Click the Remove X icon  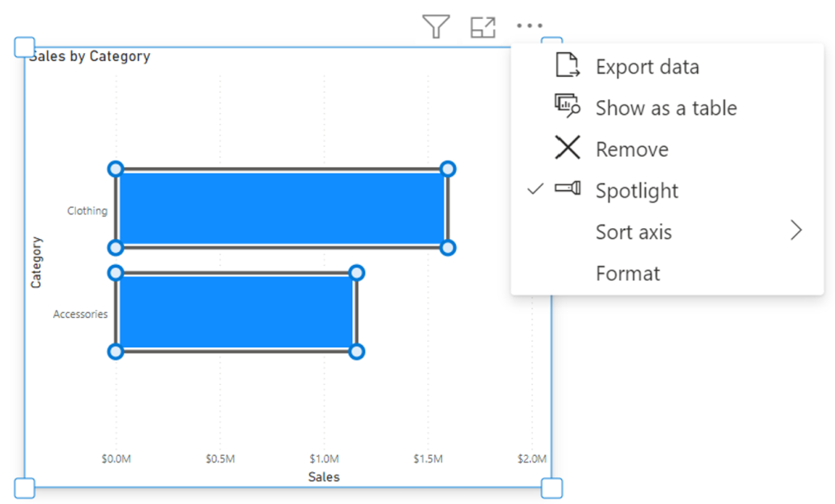point(568,148)
